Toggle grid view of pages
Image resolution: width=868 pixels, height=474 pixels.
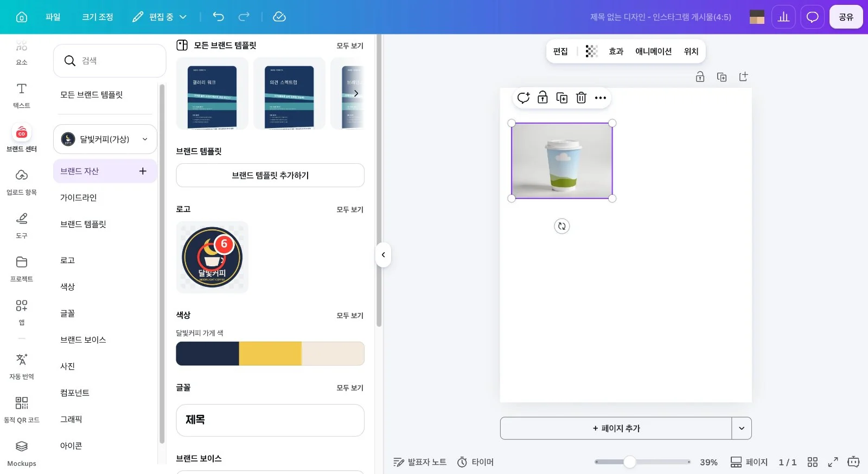pos(812,462)
